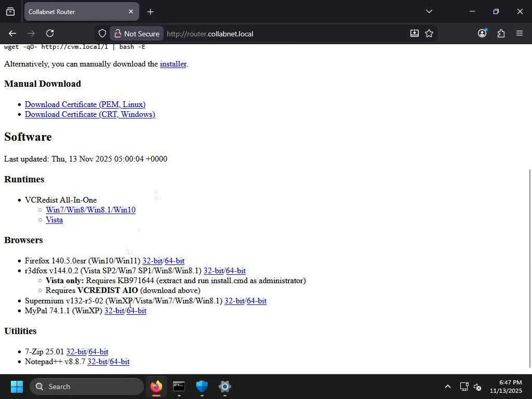Image resolution: width=532 pixels, height=399 pixels.
Task: Select the Collabnet Router tab
Action: [x=82, y=11]
